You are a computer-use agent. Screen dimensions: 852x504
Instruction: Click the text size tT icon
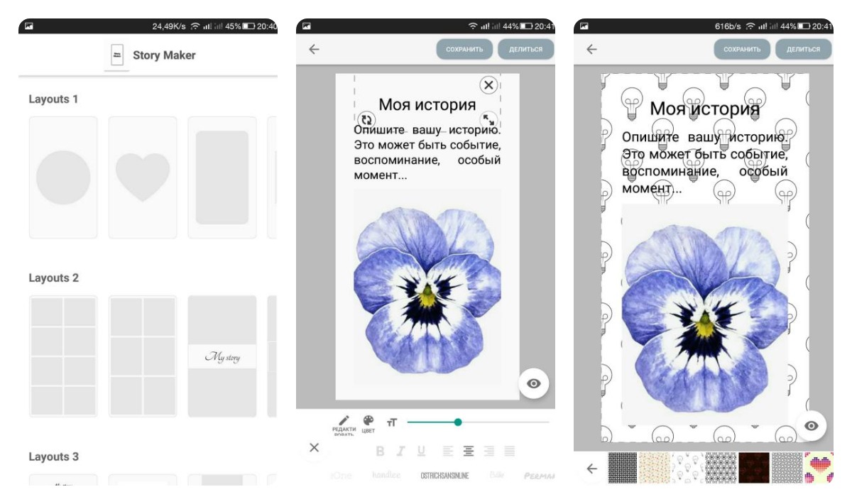[391, 422]
